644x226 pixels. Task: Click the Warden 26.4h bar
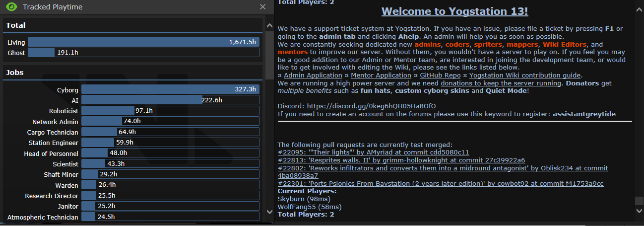170,185
